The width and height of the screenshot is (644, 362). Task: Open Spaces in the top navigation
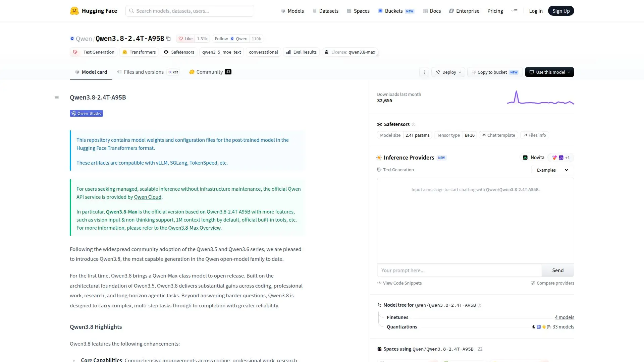pyautogui.click(x=358, y=11)
